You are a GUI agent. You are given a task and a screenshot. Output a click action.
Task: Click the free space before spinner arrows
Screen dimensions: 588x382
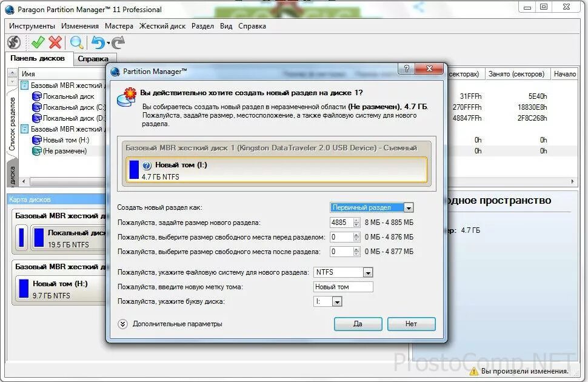[x=356, y=237]
